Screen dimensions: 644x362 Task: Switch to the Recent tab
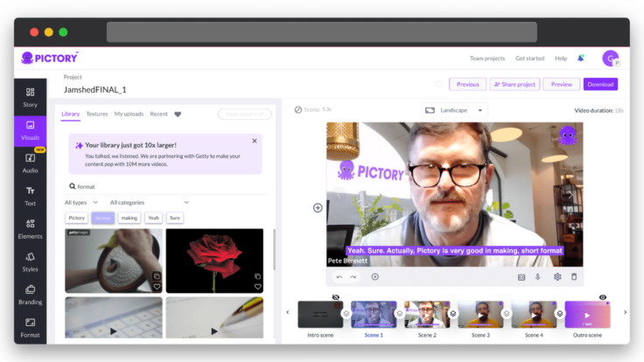click(159, 114)
